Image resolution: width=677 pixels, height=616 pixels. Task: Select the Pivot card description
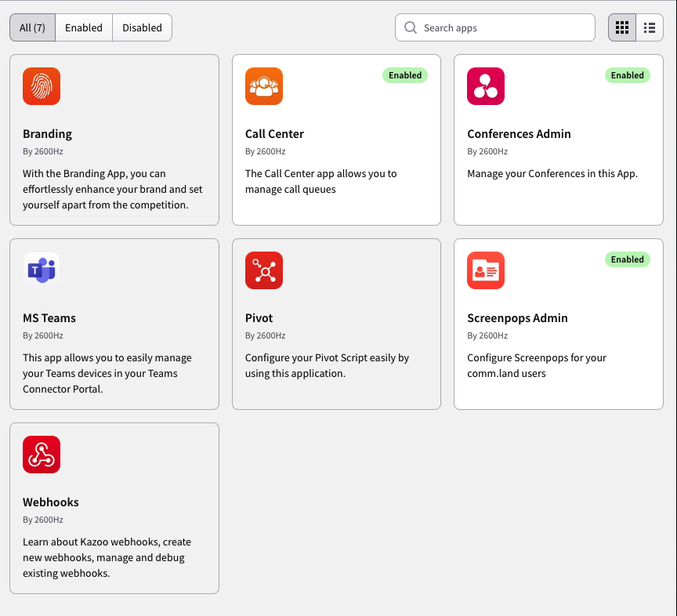(x=327, y=365)
